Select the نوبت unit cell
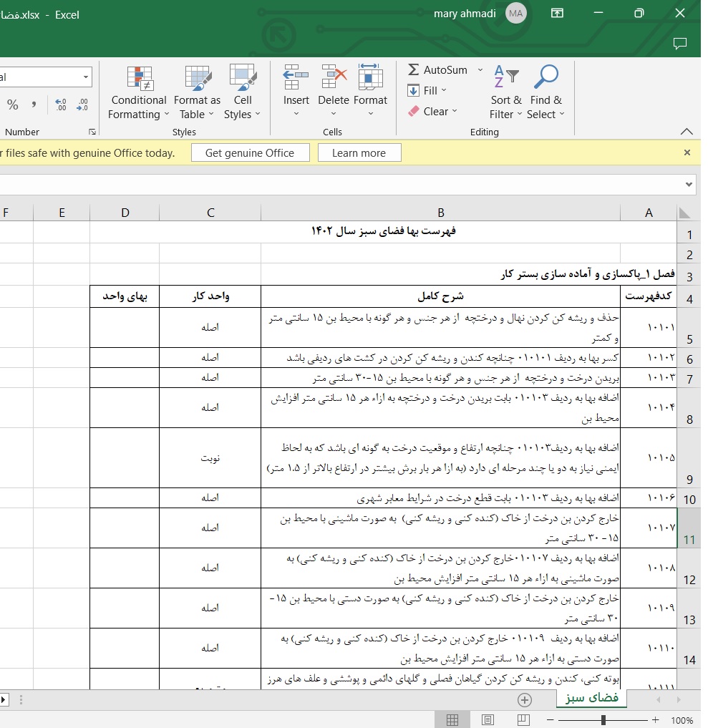Viewport: 708px width, 728px height. (x=210, y=458)
